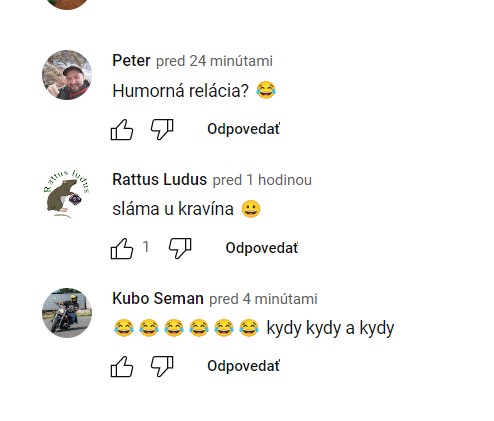Dislike Kubo Seman's comment

click(x=162, y=367)
